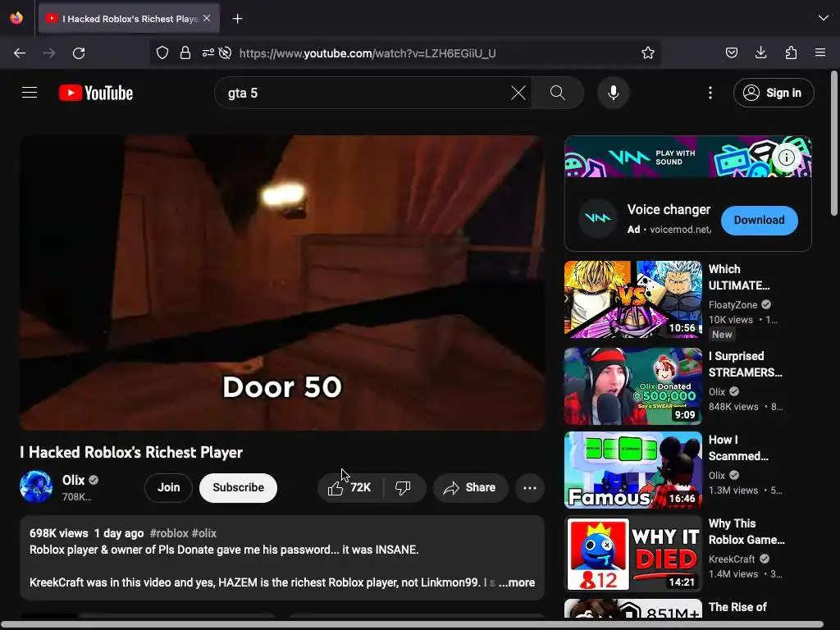This screenshot has width=840, height=630.
Task: Open 'The Rise of' video title
Action: (x=737, y=607)
